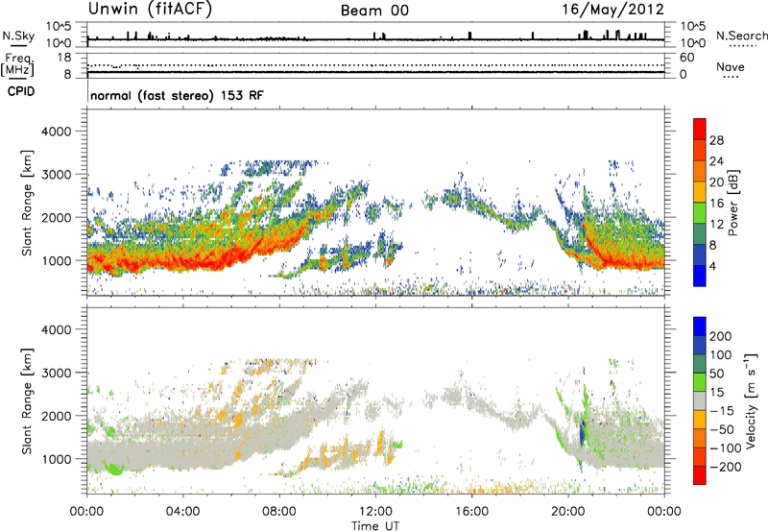The width and height of the screenshot is (768, 532).
Task: Click the '60' Nave axis tick
Action: click(686, 58)
